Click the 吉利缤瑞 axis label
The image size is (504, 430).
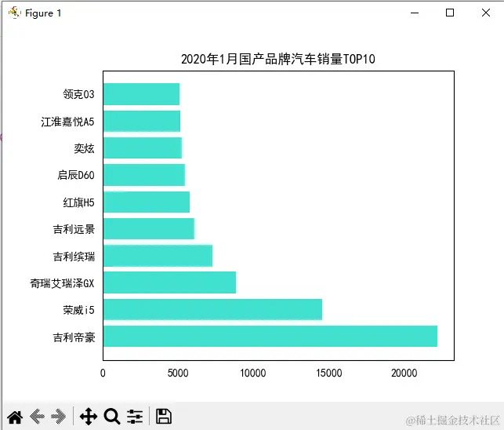pyautogui.click(x=74, y=257)
